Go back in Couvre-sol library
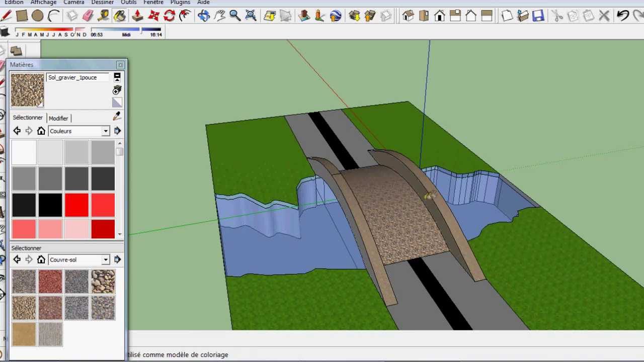Screen dimensions: 644x362 17,259
